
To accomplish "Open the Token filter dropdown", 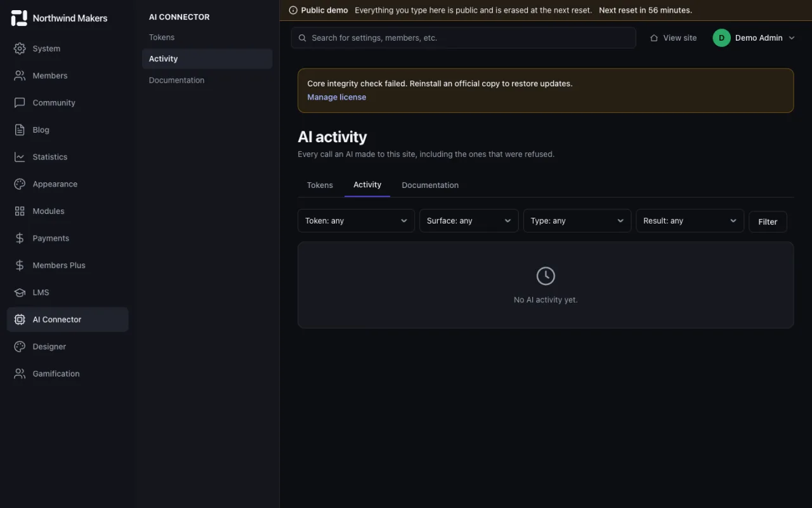I will coord(356,221).
